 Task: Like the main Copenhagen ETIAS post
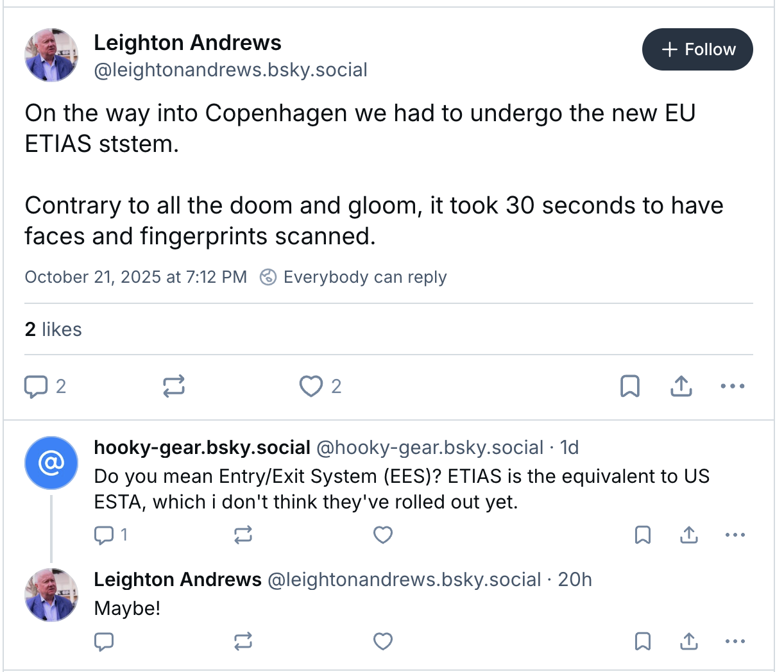[311, 386]
